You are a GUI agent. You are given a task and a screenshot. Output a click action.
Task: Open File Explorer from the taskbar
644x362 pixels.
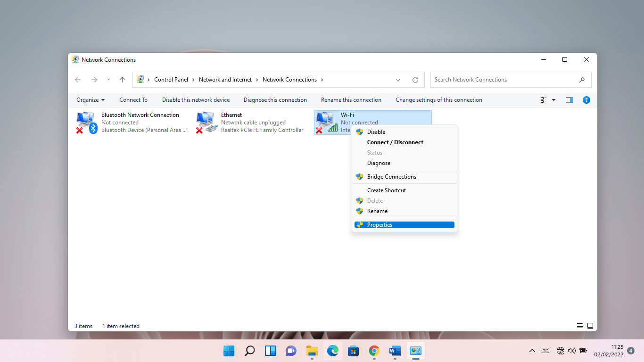312,351
